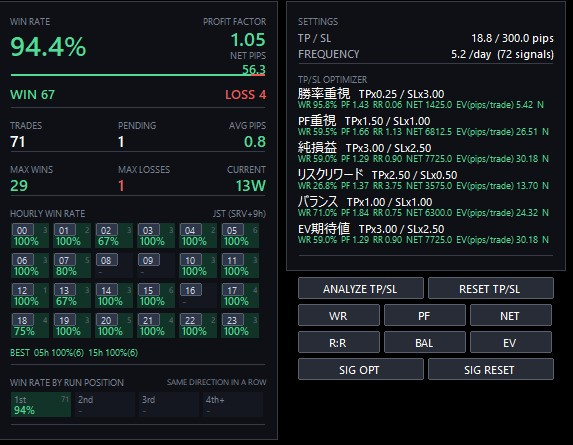The width and height of the screenshot is (573, 445).
Task: Click the 4th+ run position cell
Action: [232, 404]
